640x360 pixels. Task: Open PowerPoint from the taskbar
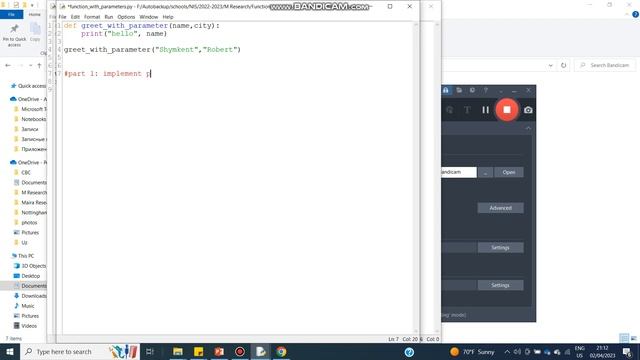pos(219,351)
